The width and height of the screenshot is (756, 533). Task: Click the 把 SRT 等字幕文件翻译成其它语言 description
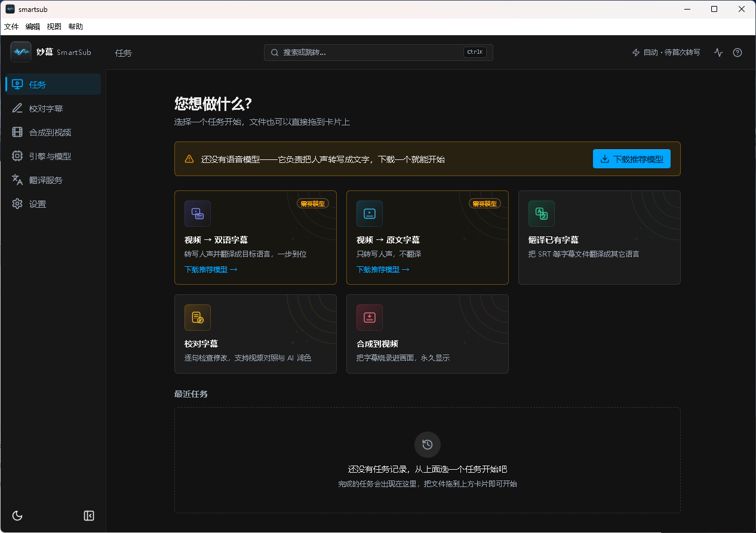point(584,254)
